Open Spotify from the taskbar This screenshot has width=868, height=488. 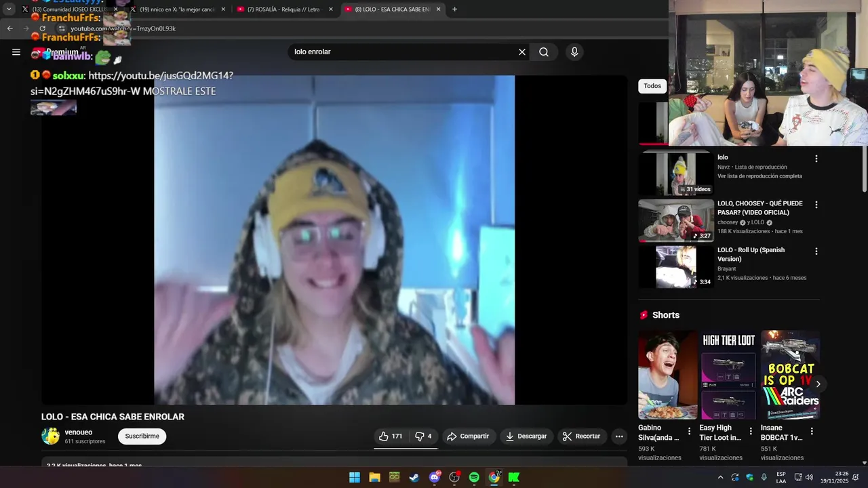(x=474, y=477)
